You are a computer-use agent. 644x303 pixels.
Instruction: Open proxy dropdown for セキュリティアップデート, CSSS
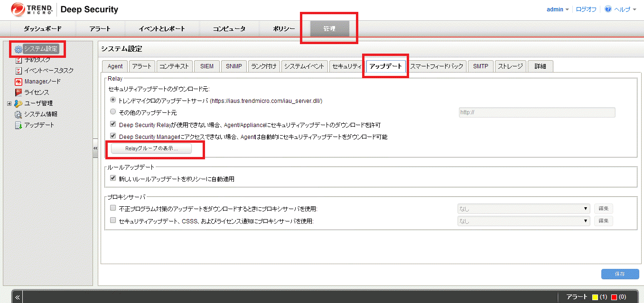(524, 221)
